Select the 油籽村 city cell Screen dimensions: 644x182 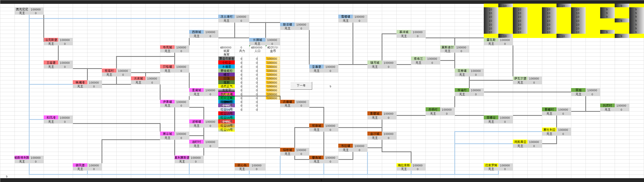coord(196,142)
